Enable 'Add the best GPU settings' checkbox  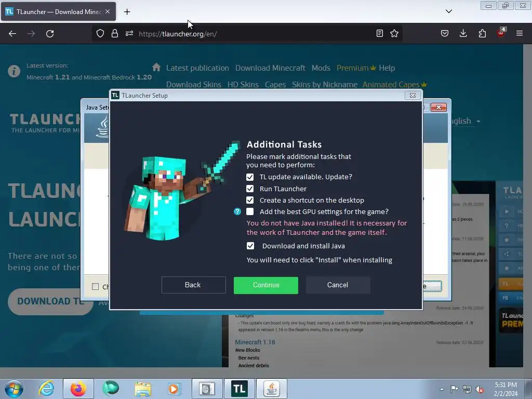coord(250,212)
